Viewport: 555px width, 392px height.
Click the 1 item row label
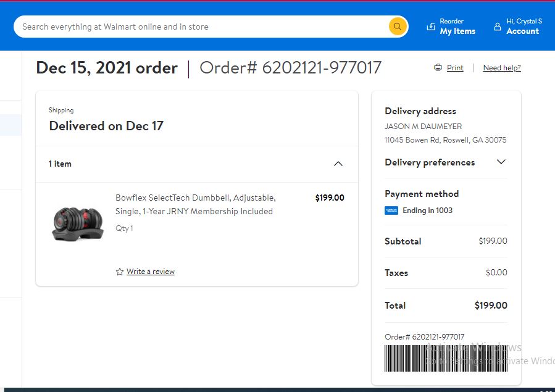tap(60, 164)
